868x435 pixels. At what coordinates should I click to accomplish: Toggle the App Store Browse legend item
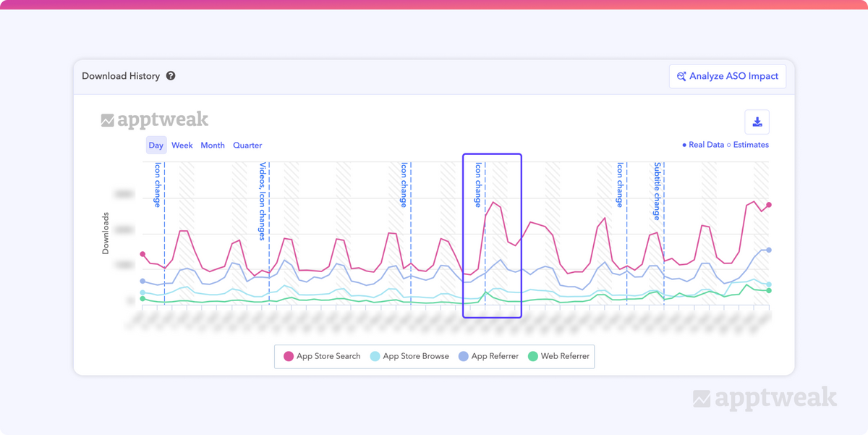click(409, 356)
